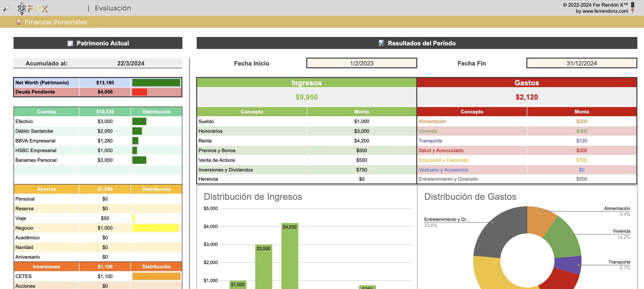Select the Fecha Fin date field 31/12/2024

[x=582, y=63]
